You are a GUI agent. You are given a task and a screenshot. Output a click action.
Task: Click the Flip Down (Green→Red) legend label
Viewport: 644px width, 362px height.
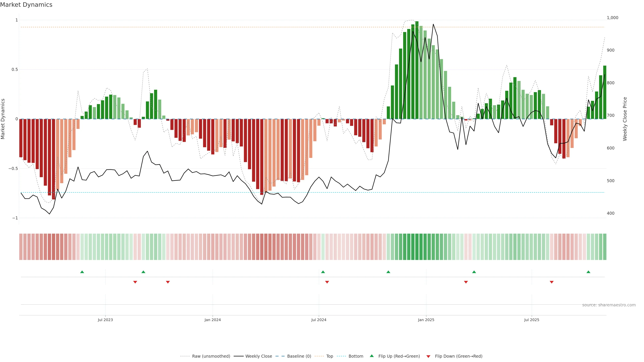[x=459, y=356]
